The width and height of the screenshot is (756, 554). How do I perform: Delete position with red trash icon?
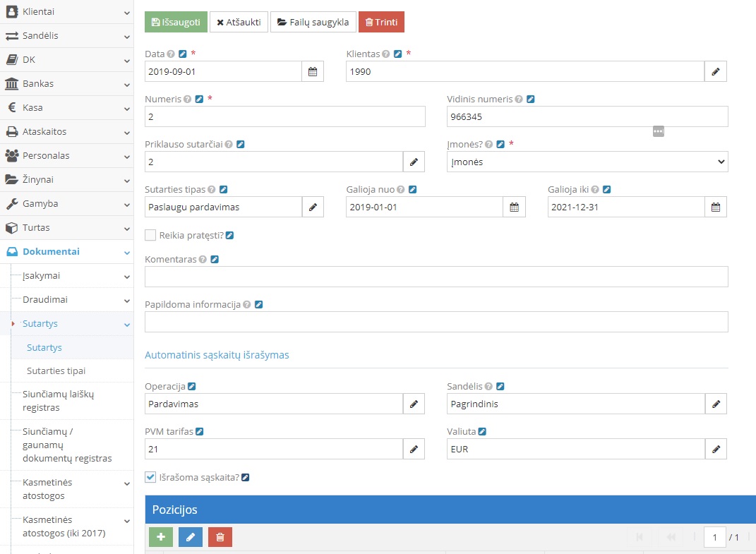pyautogui.click(x=220, y=537)
